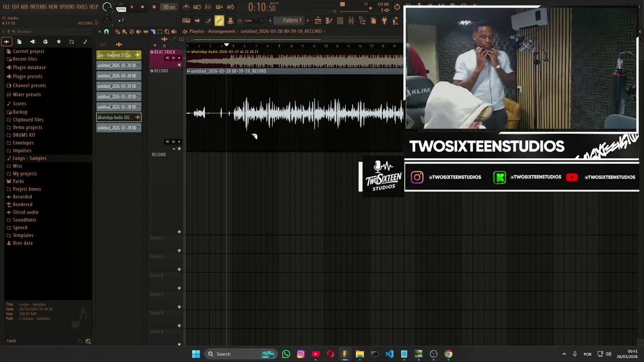The height and width of the screenshot is (362, 644).
Task: Open the HELP menu
Action: [94, 7]
